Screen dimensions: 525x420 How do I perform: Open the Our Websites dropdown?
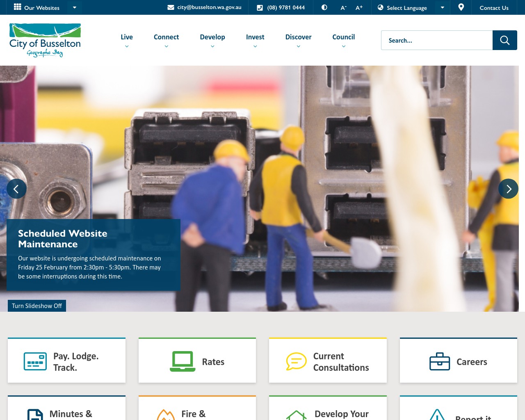pos(45,7)
